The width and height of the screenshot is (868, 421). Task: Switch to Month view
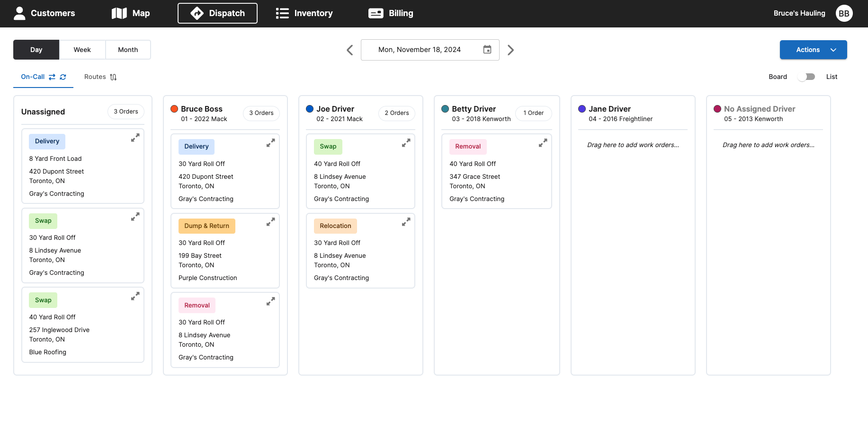click(128, 50)
